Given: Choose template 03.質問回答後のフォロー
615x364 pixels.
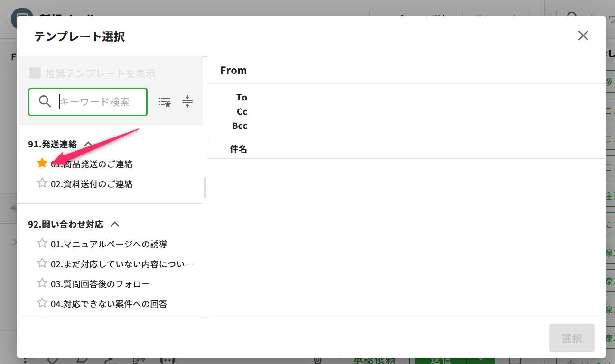Looking at the screenshot, I should (x=100, y=284).
